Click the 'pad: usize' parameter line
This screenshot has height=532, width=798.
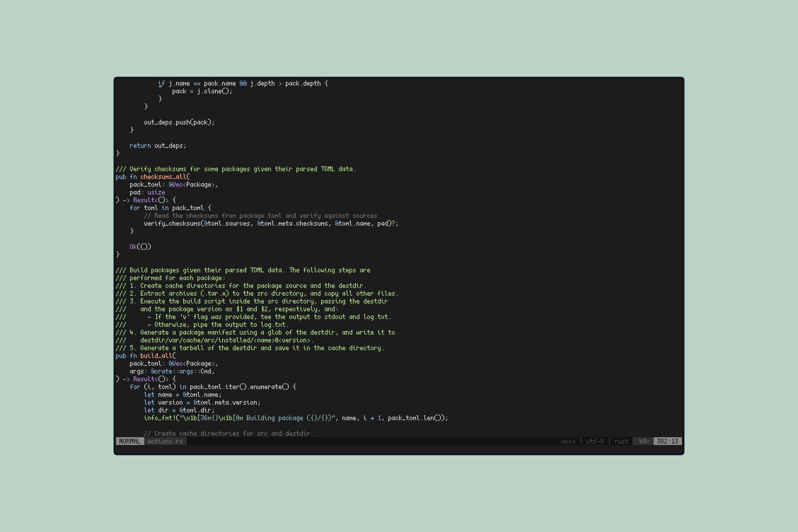pyautogui.click(x=147, y=192)
